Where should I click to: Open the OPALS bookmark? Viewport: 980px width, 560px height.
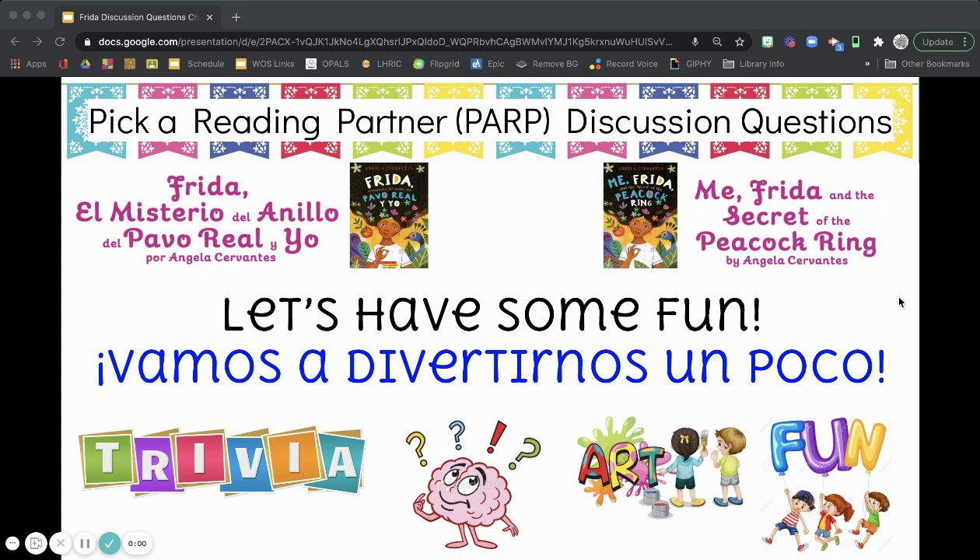pyautogui.click(x=327, y=64)
